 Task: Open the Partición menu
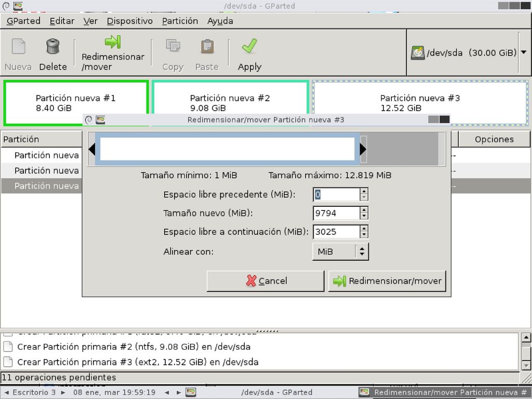click(180, 21)
